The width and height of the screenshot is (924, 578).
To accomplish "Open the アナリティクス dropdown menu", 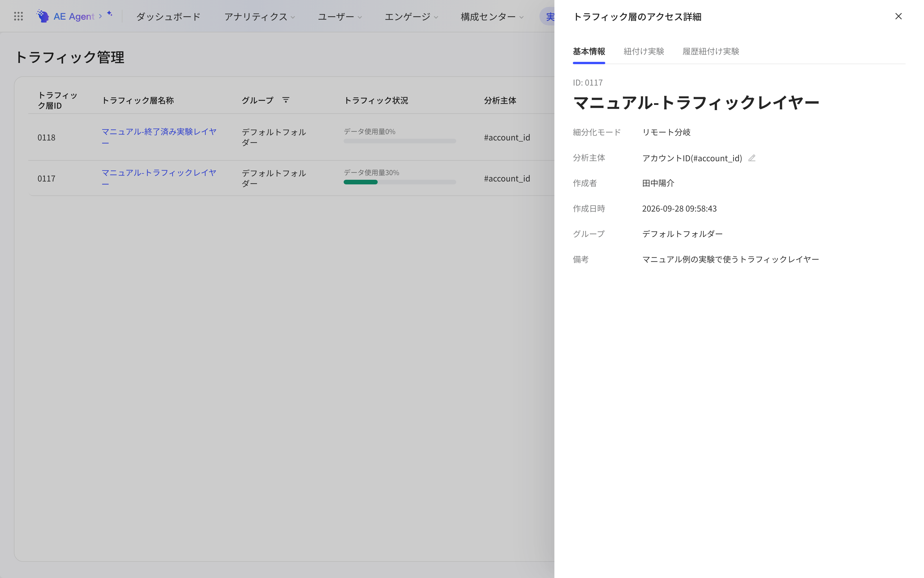I will click(x=260, y=16).
